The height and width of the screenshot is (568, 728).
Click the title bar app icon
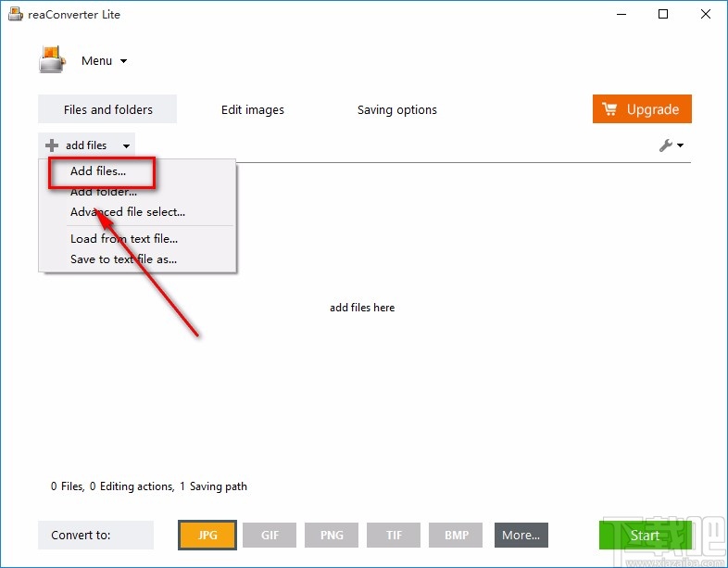point(16,15)
